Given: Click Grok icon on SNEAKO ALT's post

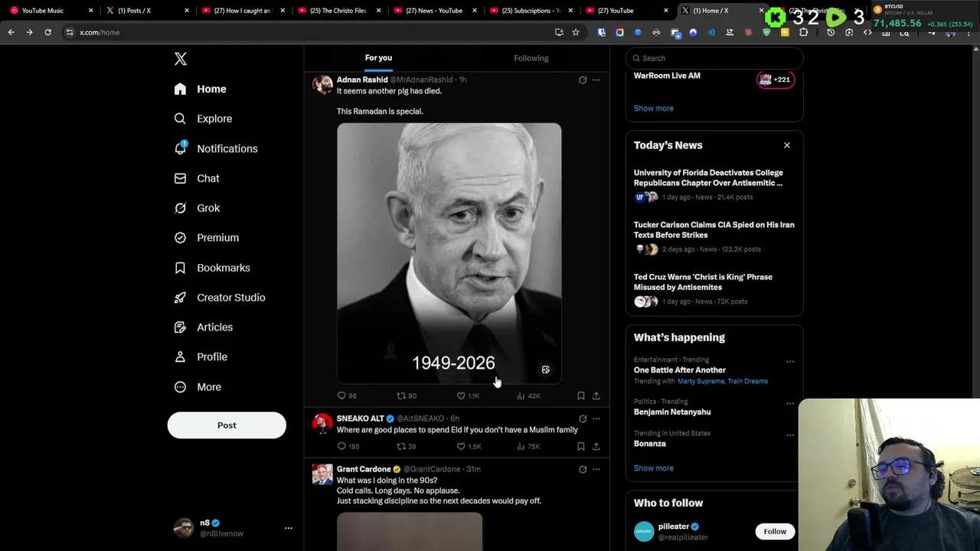Looking at the screenshot, I should 583,419.
